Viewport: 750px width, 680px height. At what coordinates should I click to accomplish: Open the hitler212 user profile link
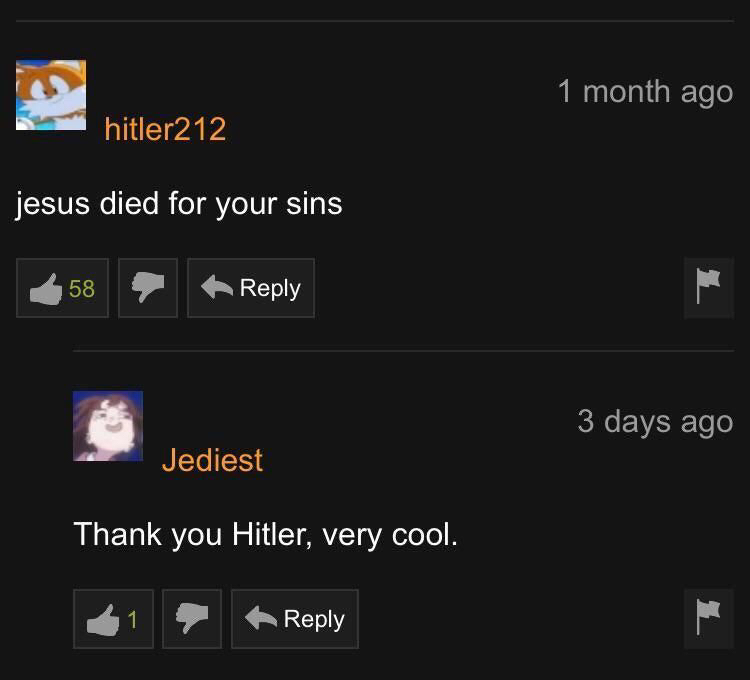coord(165,129)
